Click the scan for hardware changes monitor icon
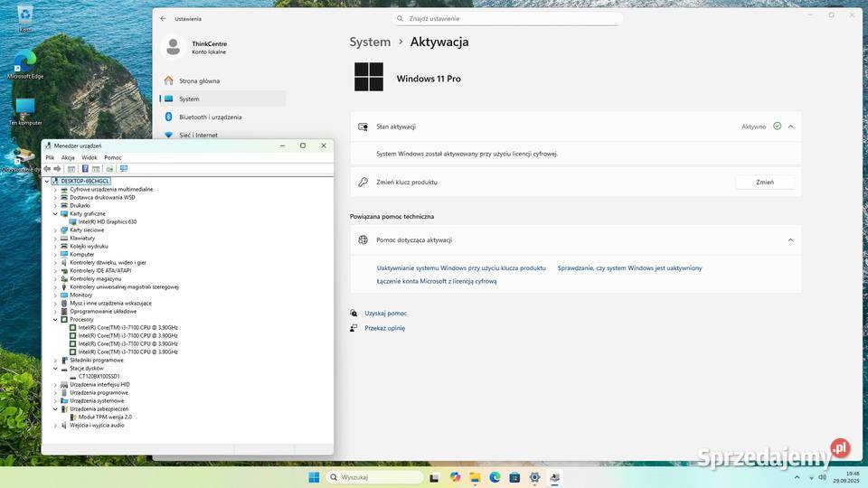The image size is (868, 488). (124, 168)
